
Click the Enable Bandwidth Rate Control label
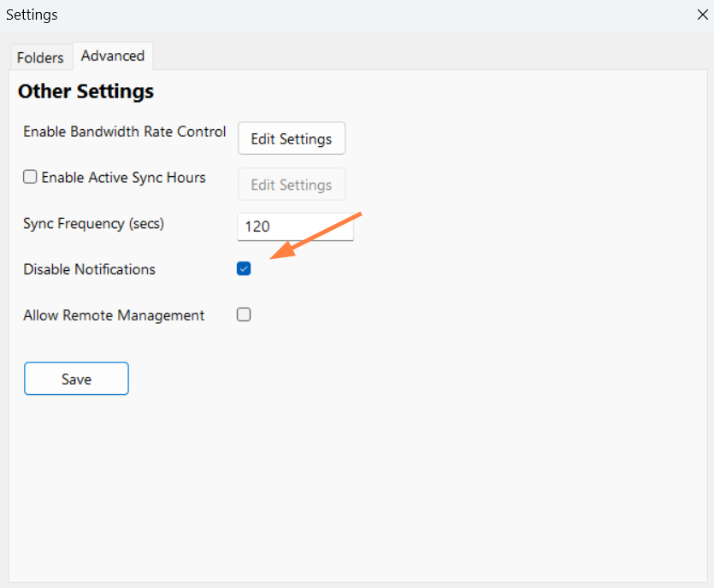pos(124,132)
